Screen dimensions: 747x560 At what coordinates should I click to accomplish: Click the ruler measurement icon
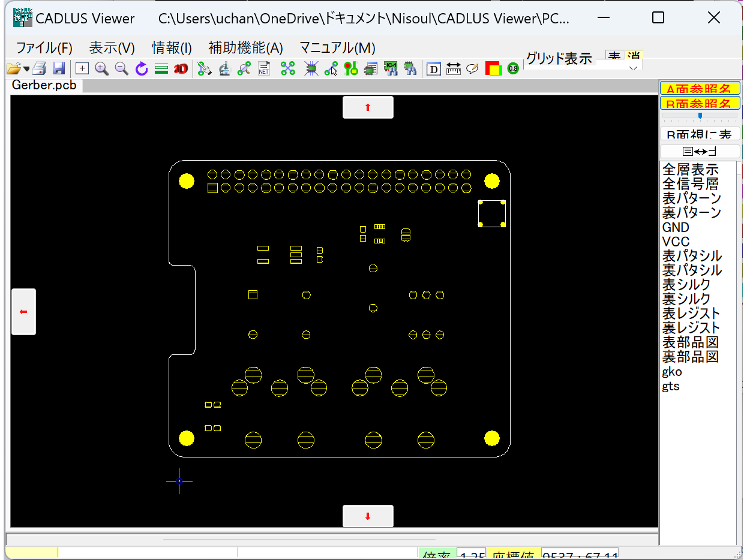coord(453,69)
